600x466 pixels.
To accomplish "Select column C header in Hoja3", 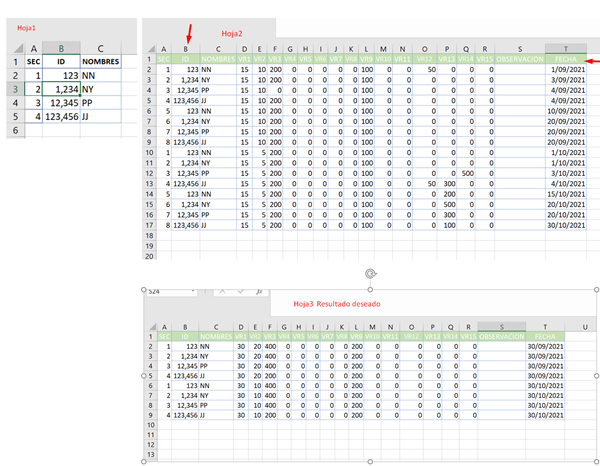I will click(216, 327).
